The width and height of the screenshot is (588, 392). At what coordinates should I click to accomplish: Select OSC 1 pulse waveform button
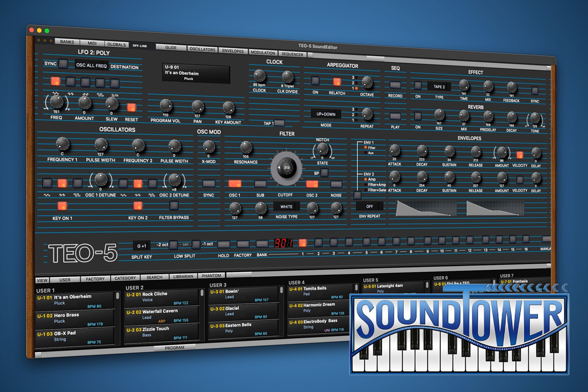pos(77,183)
